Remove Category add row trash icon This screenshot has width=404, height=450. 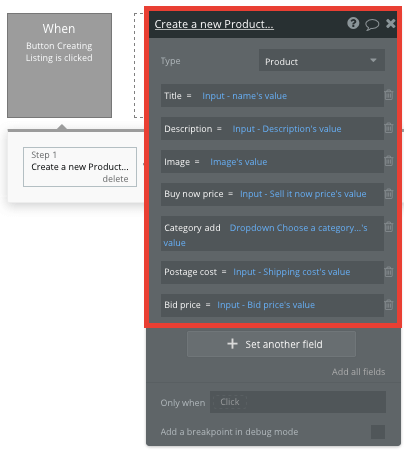click(x=389, y=227)
